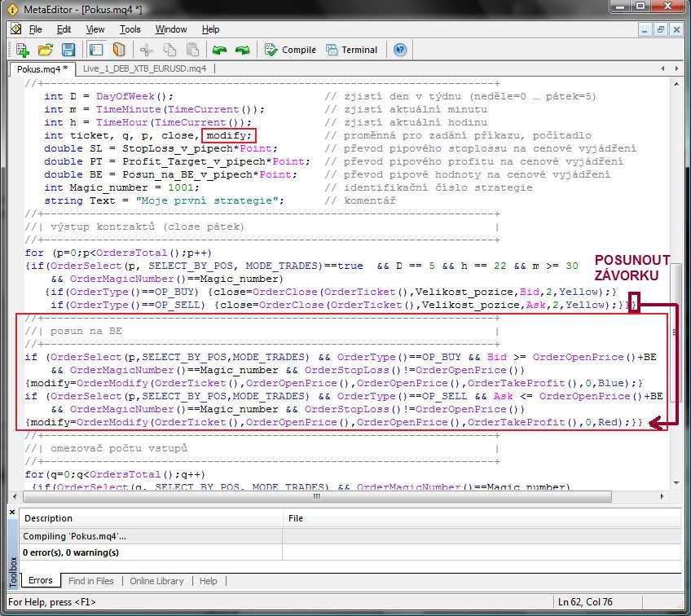This screenshot has width=691, height=616.
Task: Click the MetaEditor document icon in menu bar
Action: pyautogui.click(x=15, y=29)
